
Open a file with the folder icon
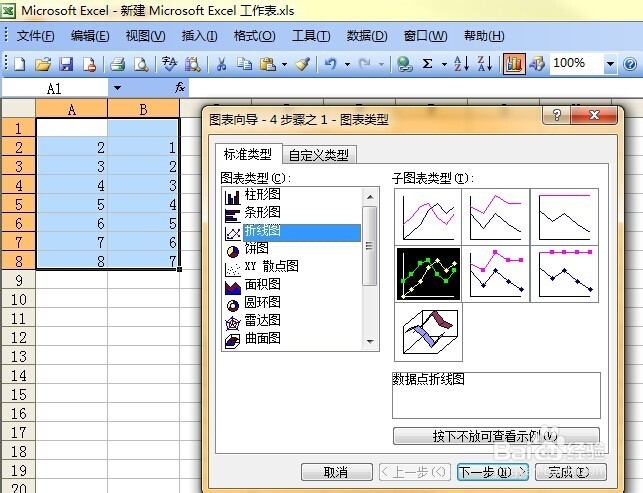tap(43, 64)
